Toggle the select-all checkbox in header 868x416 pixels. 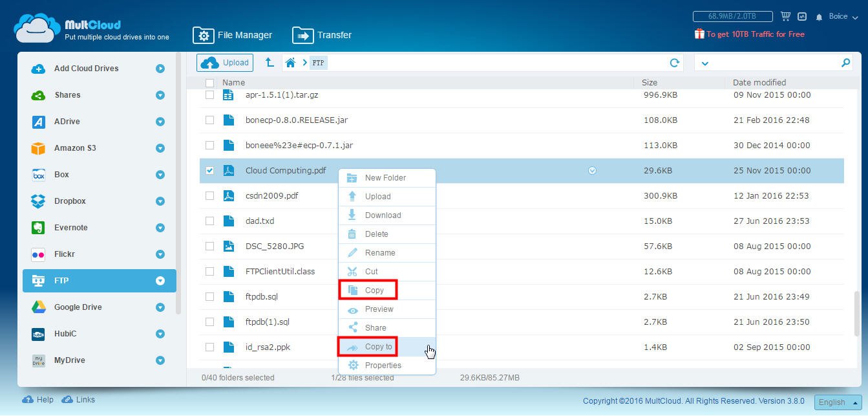pos(209,83)
